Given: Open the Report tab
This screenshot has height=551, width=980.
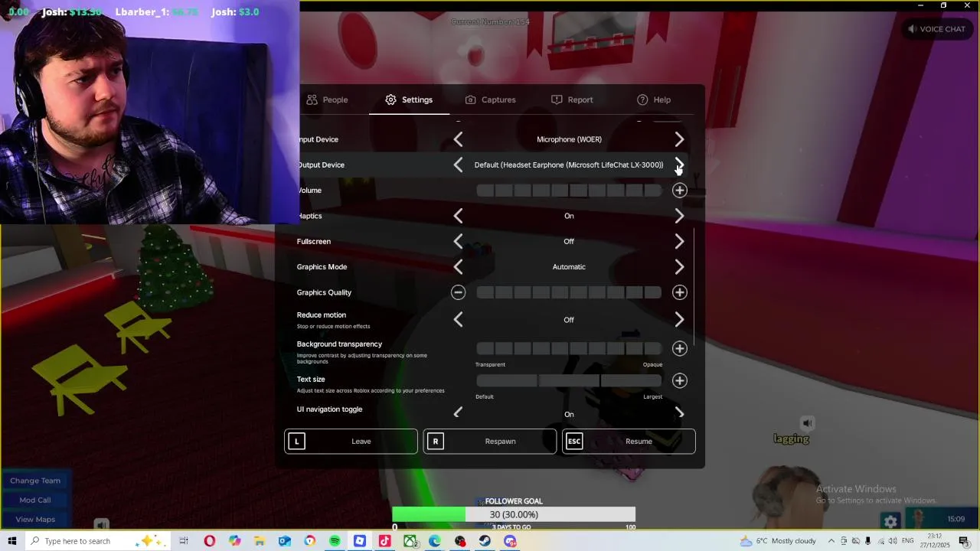Looking at the screenshot, I should click(x=572, y=99).
